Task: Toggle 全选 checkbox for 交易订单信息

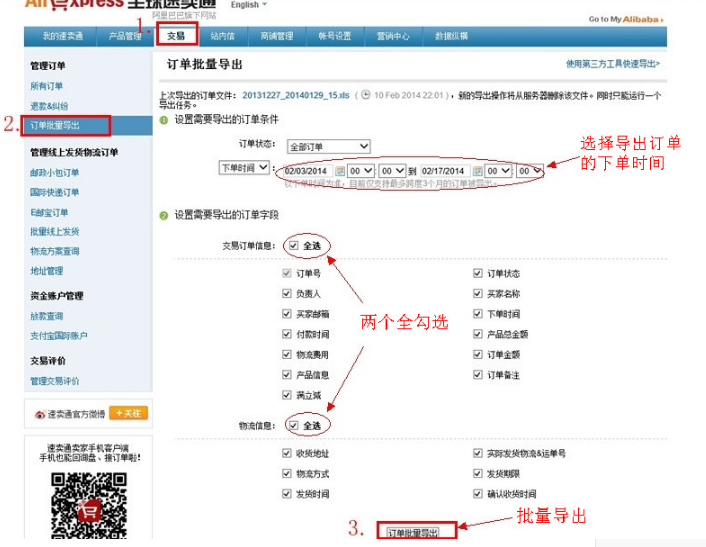Action: click(292, 245)
